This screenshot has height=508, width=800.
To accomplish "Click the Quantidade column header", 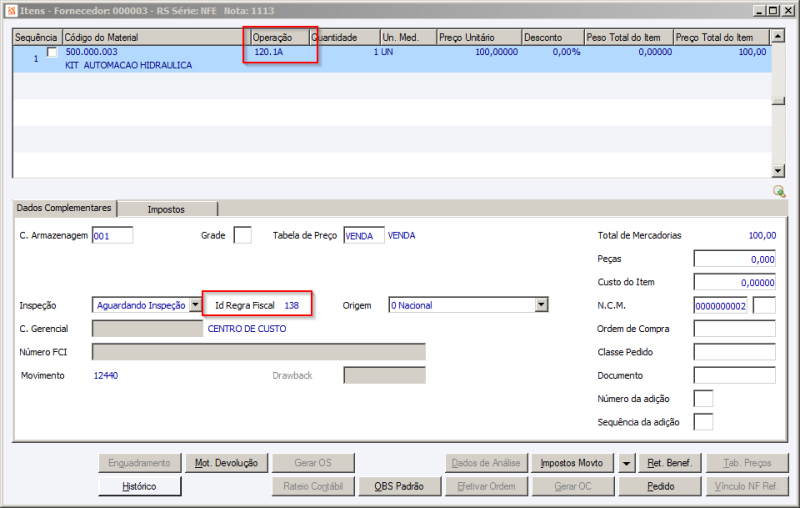I will tap(345, 37).
